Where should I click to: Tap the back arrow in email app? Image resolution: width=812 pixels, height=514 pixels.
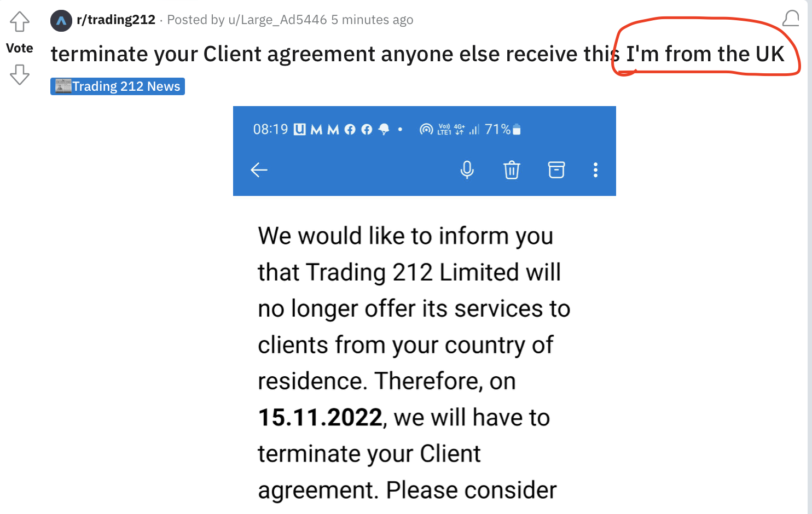(259, 170)
